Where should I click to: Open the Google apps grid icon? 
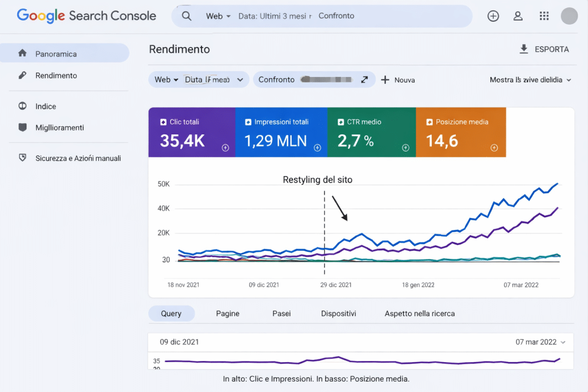(x=544, y=16)
